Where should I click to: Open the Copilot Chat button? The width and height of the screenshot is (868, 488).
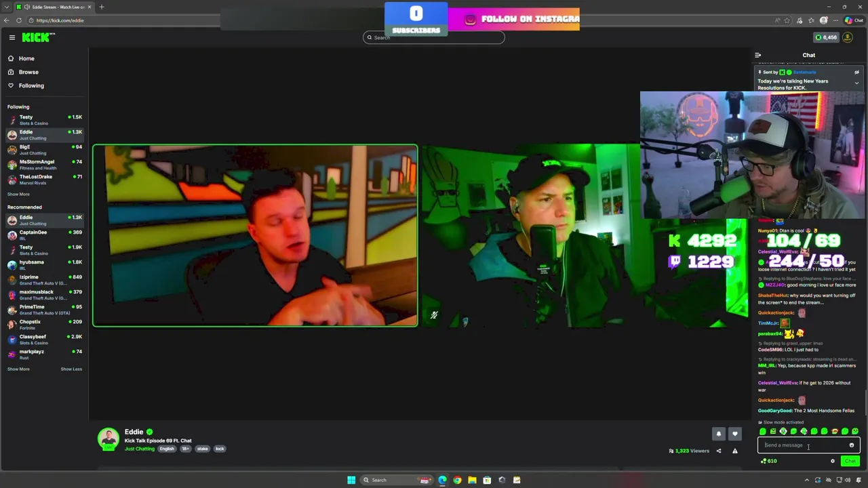coord(854,20)
